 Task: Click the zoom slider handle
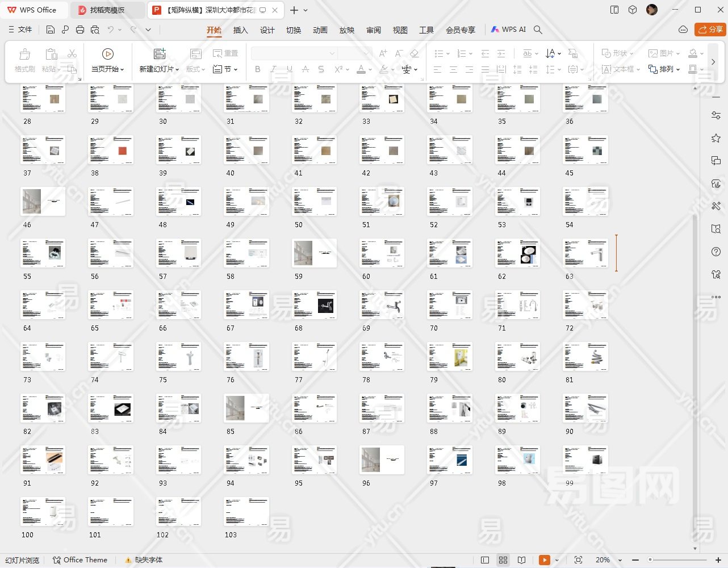[x=650, y=560]
